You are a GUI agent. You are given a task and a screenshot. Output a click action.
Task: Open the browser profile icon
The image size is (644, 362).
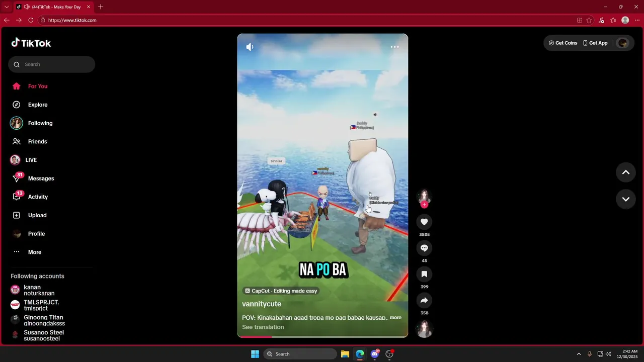(x=625, y=20)
